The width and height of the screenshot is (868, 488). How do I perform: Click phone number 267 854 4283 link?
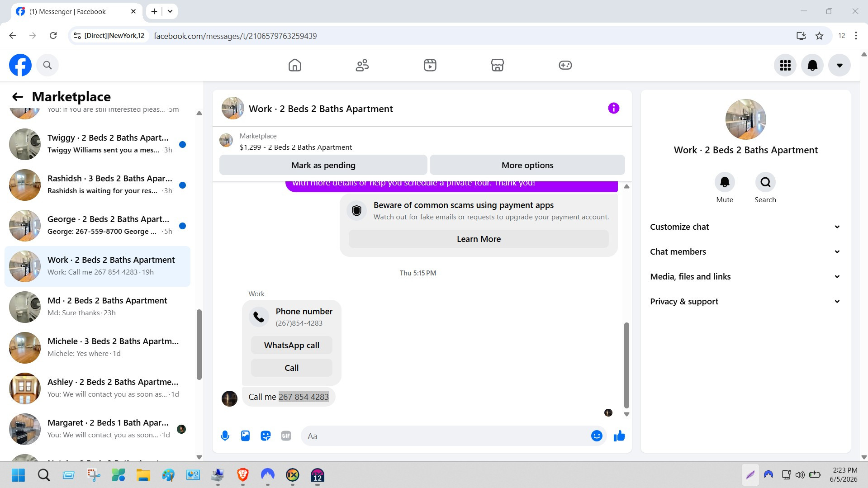[x=304, y=397]
